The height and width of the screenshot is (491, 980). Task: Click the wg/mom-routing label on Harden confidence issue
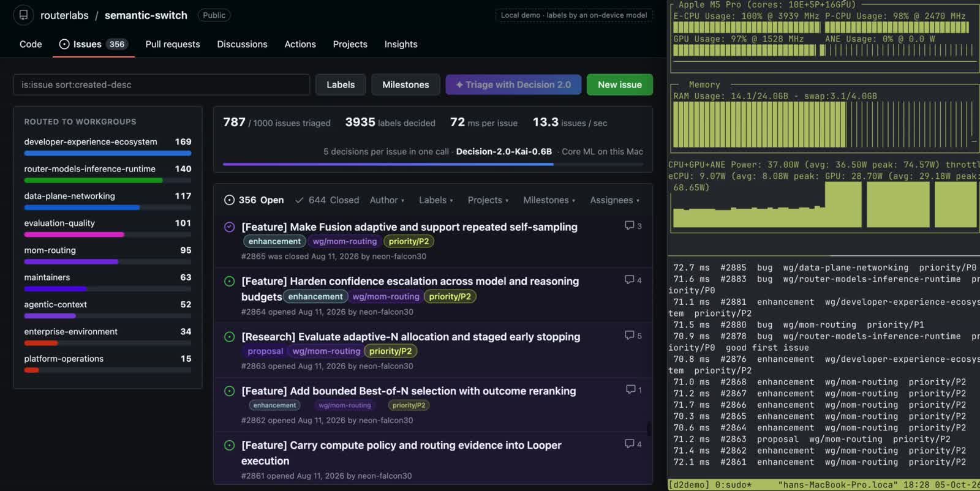pos(386,296)
